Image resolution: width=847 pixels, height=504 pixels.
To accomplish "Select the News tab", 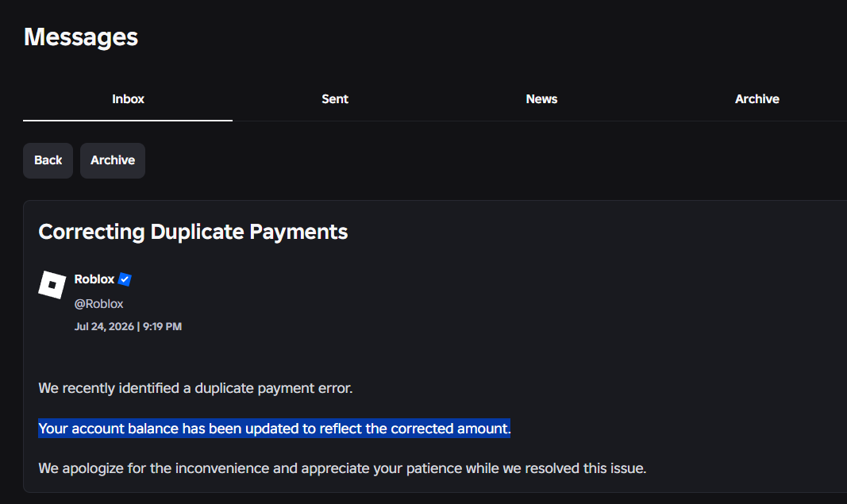I will pyautogui.click(x=541, y=99).
